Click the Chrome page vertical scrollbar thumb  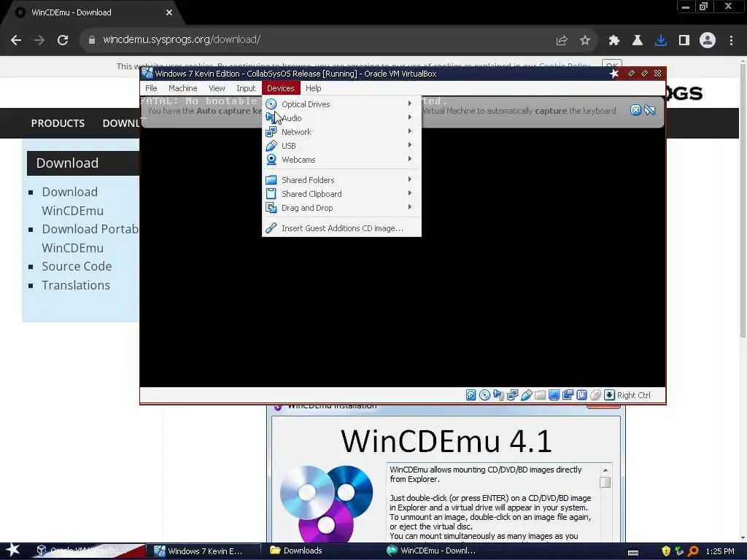(x=743, y=200)
